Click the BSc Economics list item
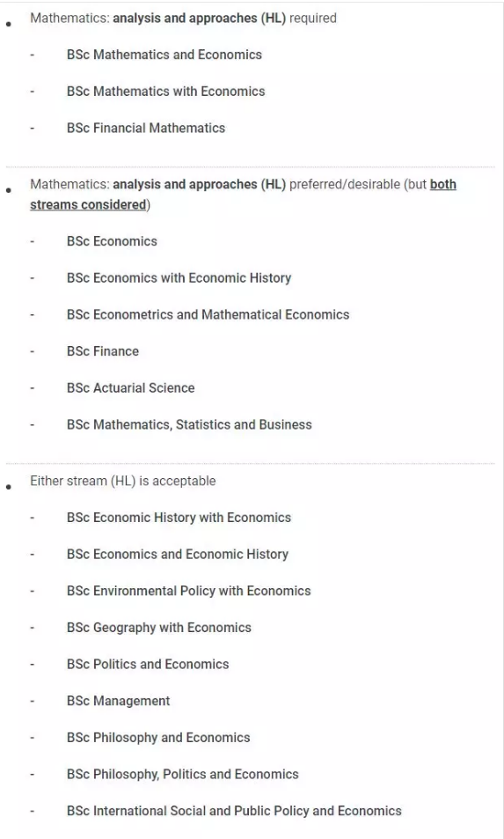Viewport: 504px width, 839px height. 112,241
